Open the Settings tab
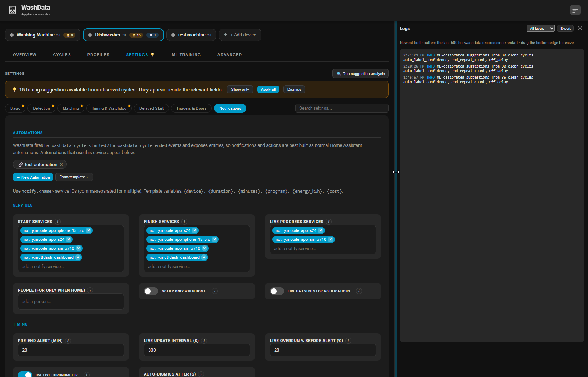Screen dimensions: 588x377 (140, 55)
